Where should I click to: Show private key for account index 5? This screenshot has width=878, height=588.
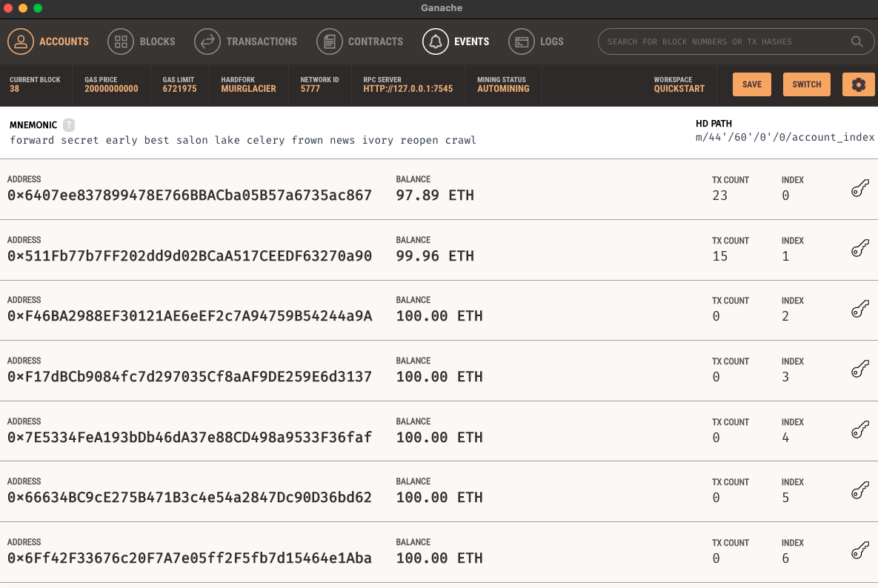[860, 490]
